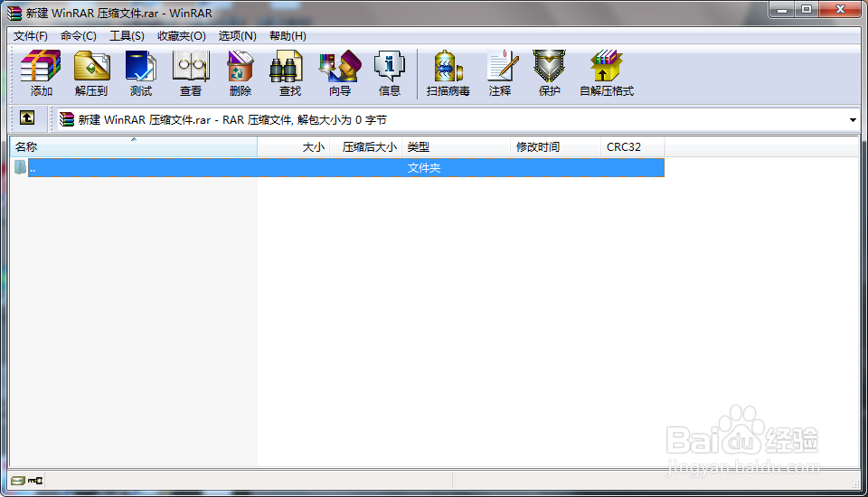
Task: Click the 解压到 (Extract To) icon
Action: 91,73
